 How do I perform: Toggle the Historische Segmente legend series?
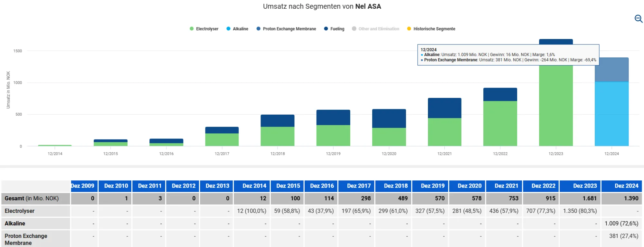click(x=431, y=29)
